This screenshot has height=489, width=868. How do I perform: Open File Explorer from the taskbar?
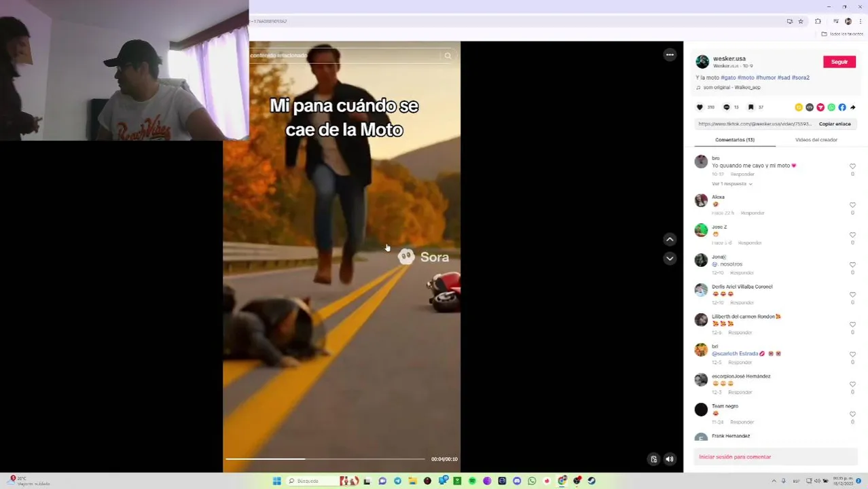click(412, 481)
